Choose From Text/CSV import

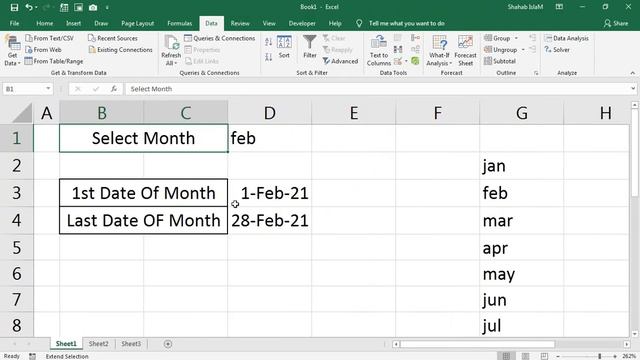tap(49, 38)
